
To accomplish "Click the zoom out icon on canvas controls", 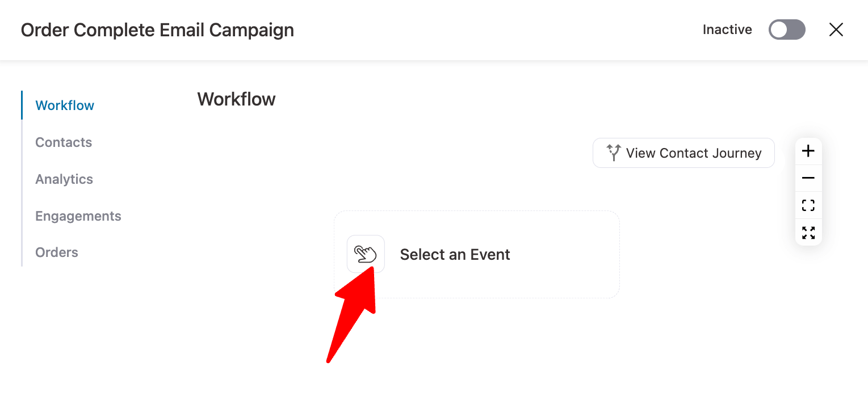I will (x=808, y=178).
